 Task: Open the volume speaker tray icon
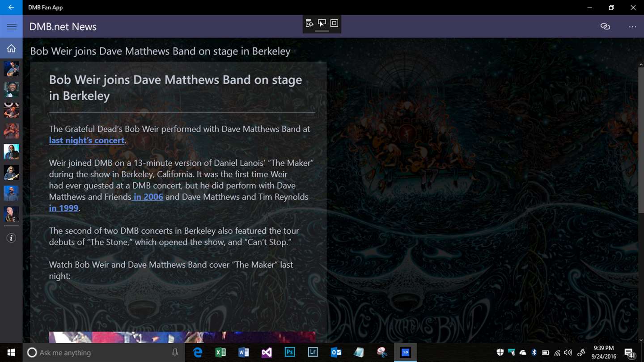point(568,353)
